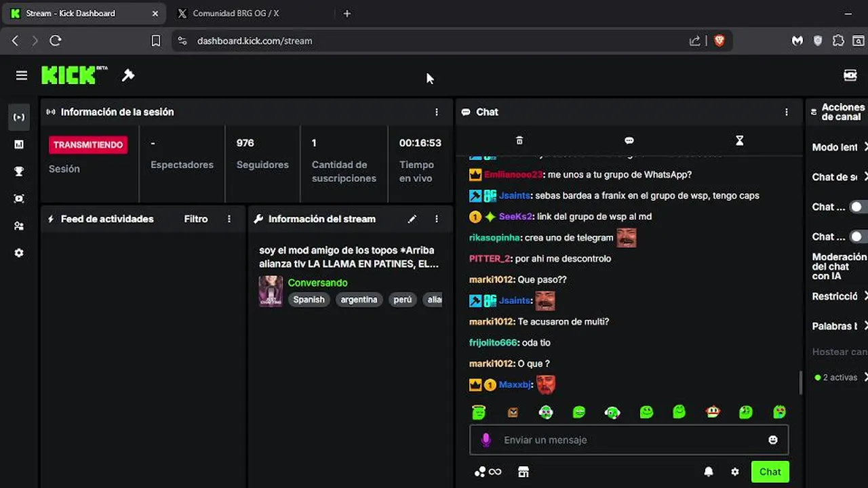Open the hamburger navigation menu
The height and width of the screenshot is (488, 868).
point(22,75)
